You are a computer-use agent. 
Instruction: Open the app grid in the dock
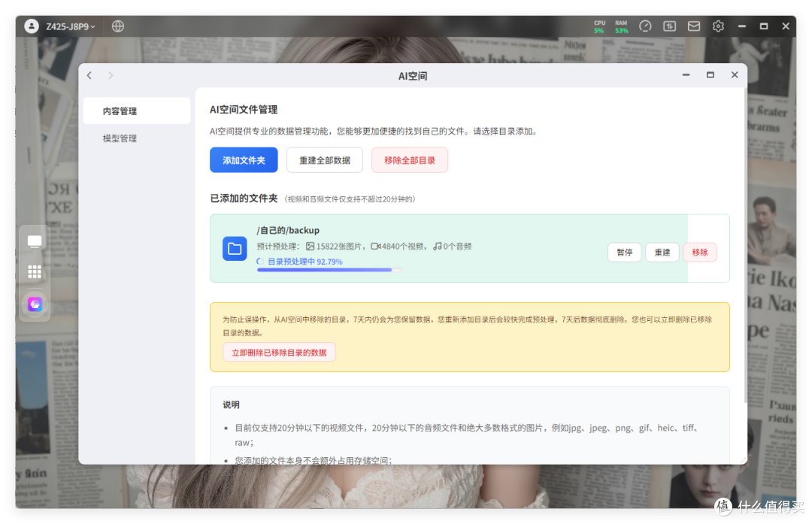35,271
